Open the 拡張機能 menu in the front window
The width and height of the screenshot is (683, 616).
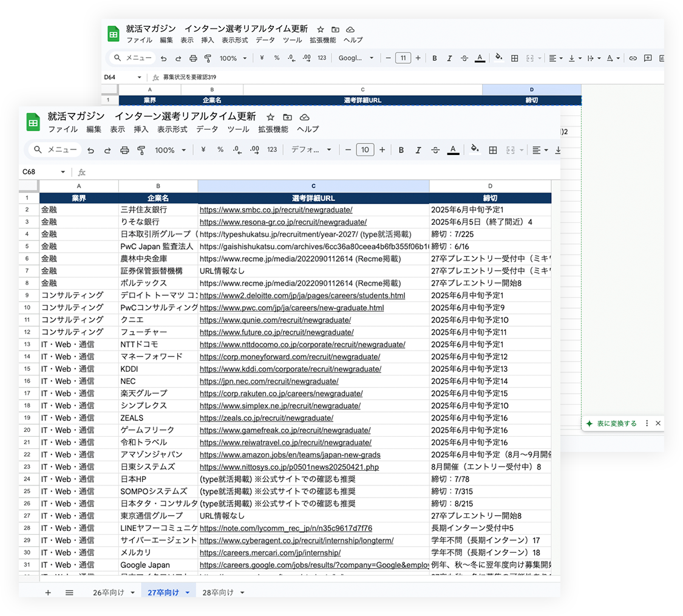pyautogui.click(x=273, y=129)
